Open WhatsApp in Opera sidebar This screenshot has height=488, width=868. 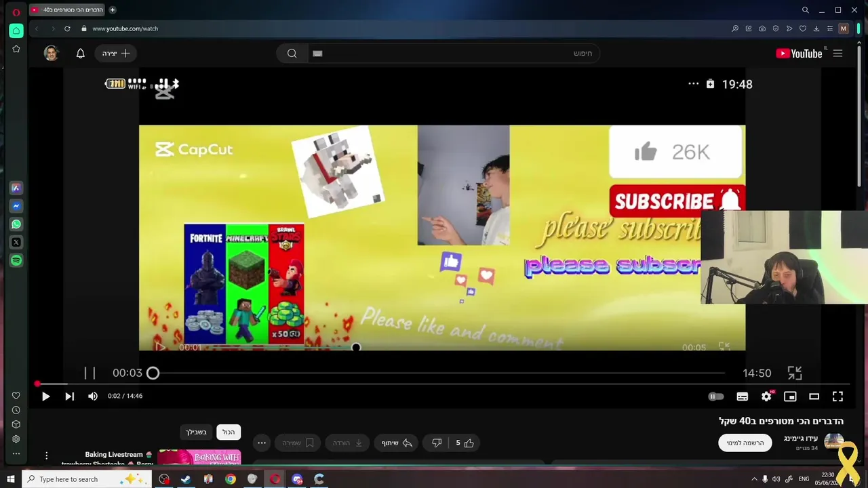coord(16,224)
